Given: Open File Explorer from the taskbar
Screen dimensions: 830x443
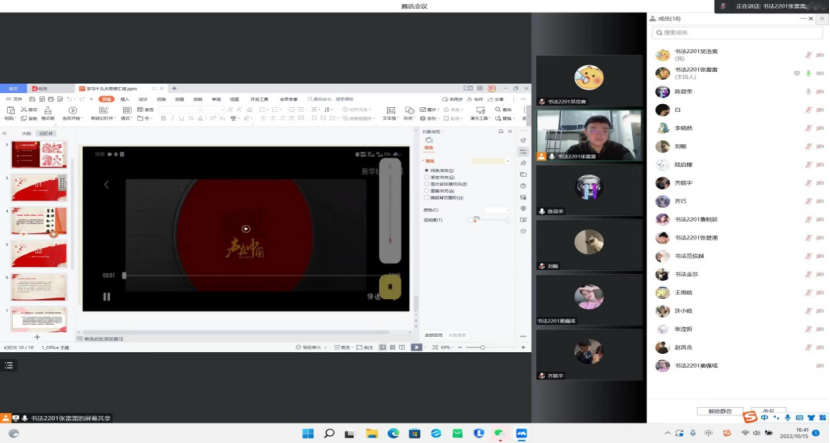Looking at the screenshot, I should point(372,433).
